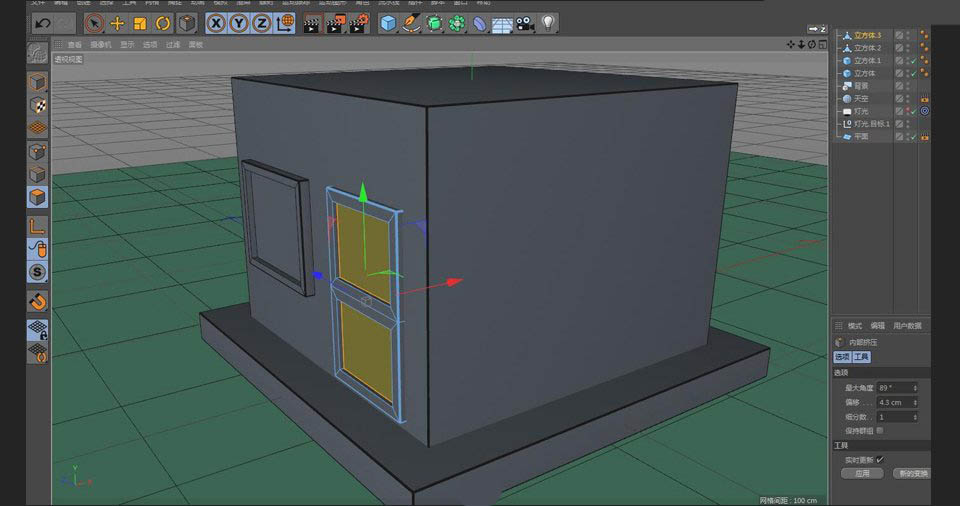Open the 摄像机 viewport menu
The image size is (960, 506).
[101, 44]
